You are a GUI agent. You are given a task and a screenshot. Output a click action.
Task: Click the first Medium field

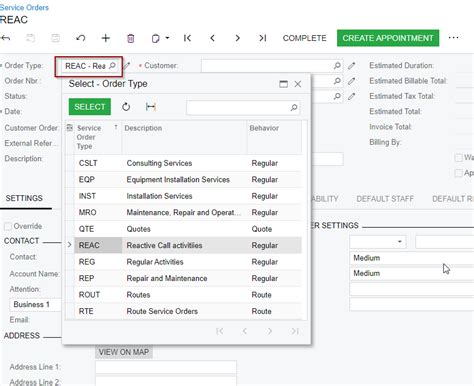pyautogui.click(x=412, y=258)
